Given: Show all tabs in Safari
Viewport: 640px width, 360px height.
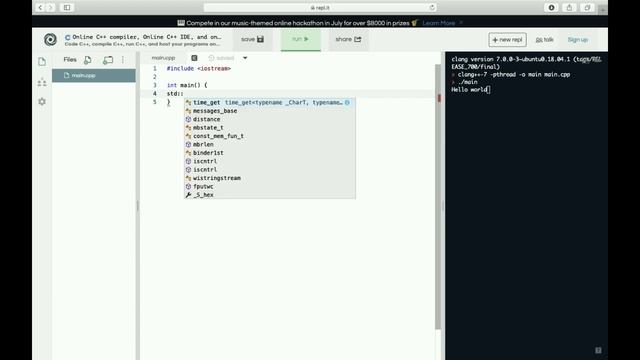Looking at the screenshot, I should [587, 7].
